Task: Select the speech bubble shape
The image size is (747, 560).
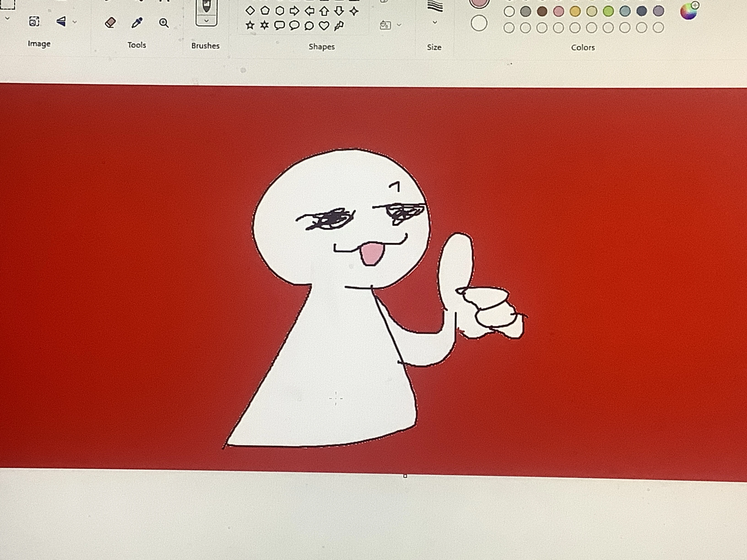Action: click(x=279, y=26)
